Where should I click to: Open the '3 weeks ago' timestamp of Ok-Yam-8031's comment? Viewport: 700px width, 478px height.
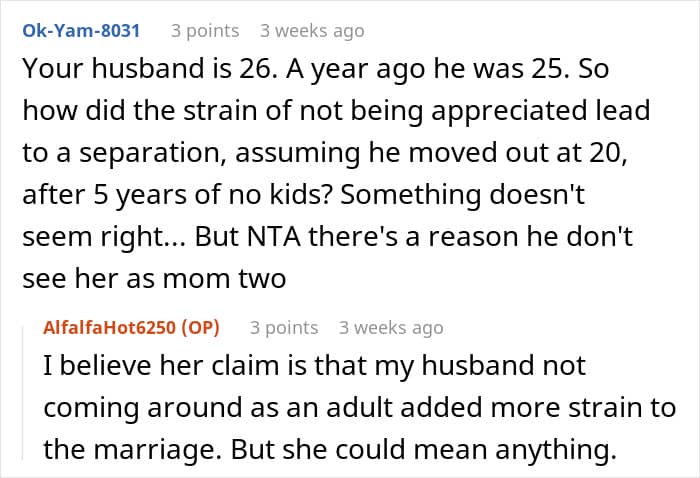click(312, 31)
